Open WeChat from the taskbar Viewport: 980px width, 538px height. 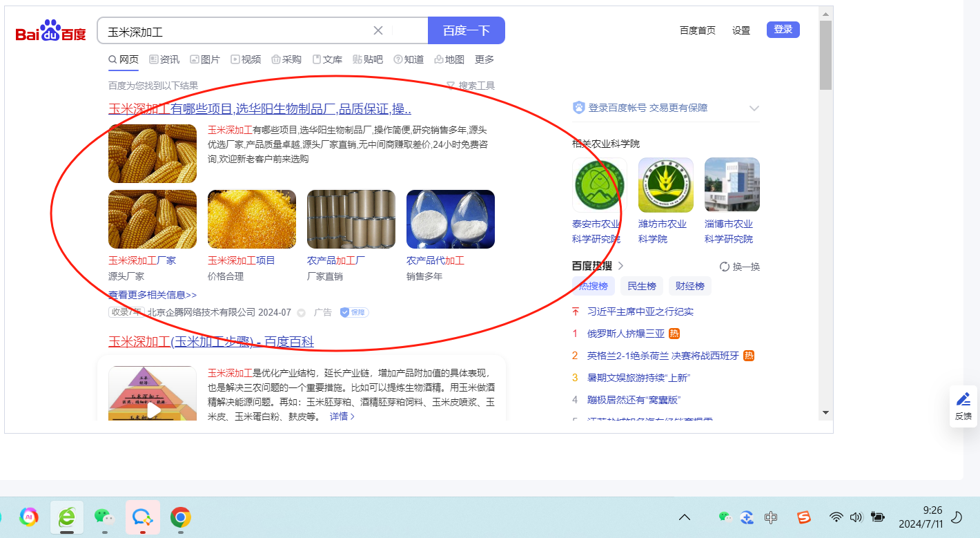coord(104,517)
